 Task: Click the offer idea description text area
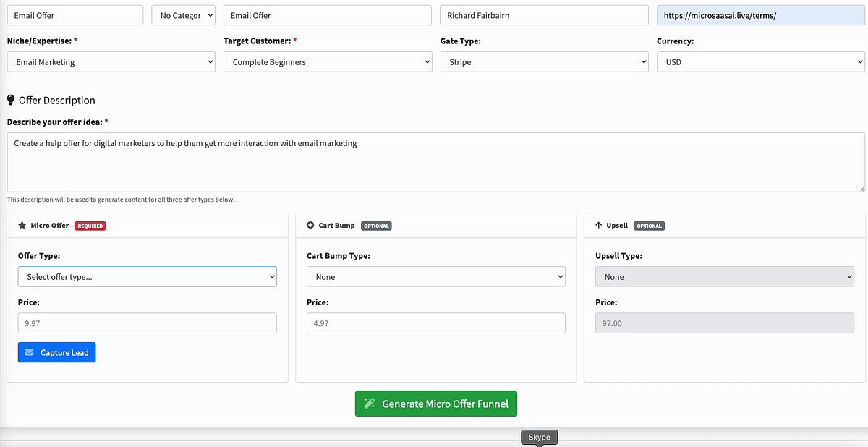[435, 162]
